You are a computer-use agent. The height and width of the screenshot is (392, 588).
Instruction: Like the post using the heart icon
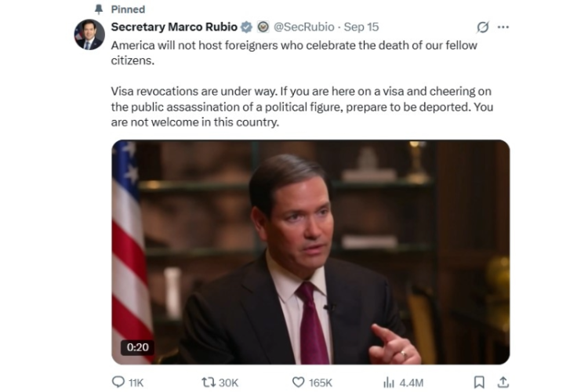pos(298,382)
